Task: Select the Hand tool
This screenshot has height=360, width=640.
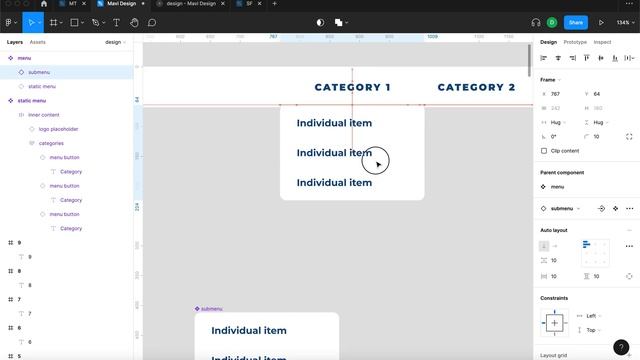Action: [x=134, y=23]
